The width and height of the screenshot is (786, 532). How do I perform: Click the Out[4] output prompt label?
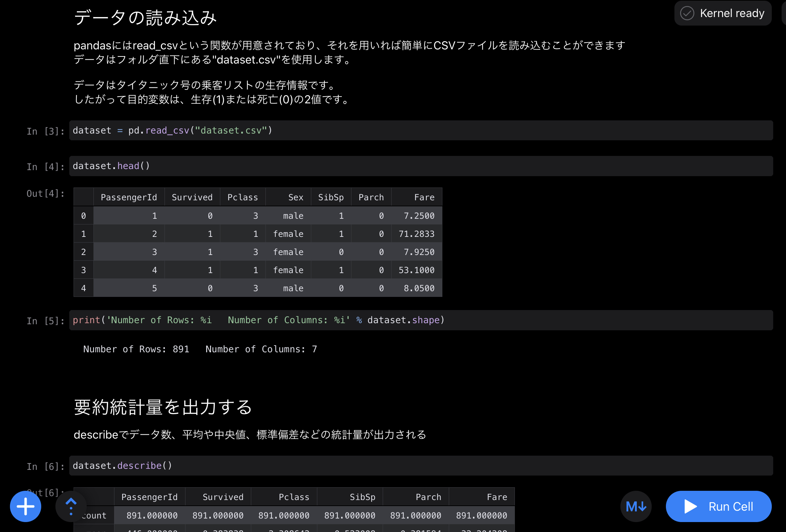coord(45,194)
